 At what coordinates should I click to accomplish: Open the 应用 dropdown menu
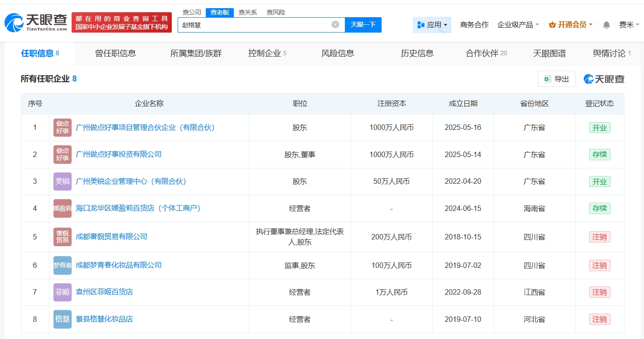[x=432, y=25]
